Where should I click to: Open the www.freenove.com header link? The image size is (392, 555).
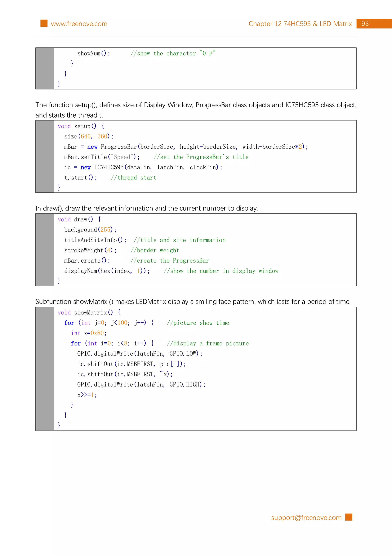coord(79,24)
